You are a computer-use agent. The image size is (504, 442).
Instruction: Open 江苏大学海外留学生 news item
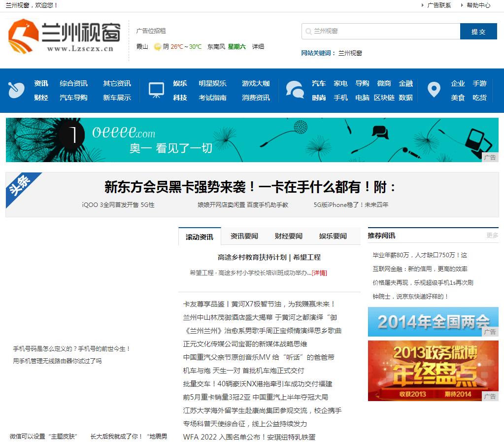click(x=262, y=410)
